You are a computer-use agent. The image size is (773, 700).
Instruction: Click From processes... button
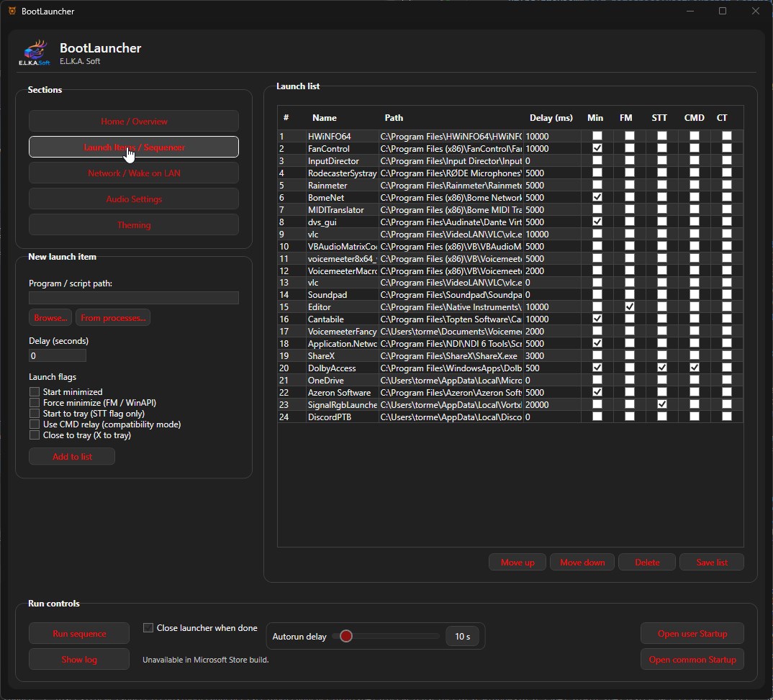(x=113, y=318)
